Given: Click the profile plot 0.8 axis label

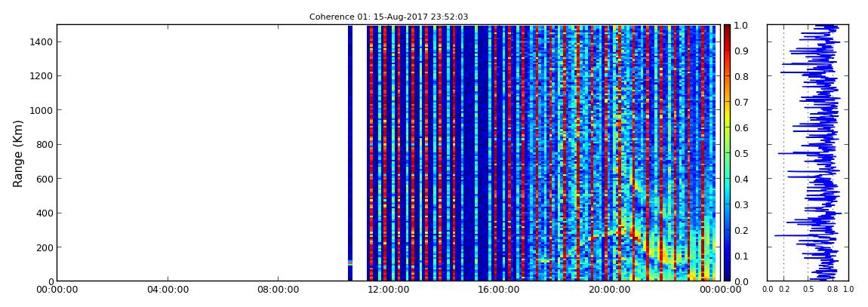Looking at the screenshot, I should pyautogui.click(x=832, y=290).
